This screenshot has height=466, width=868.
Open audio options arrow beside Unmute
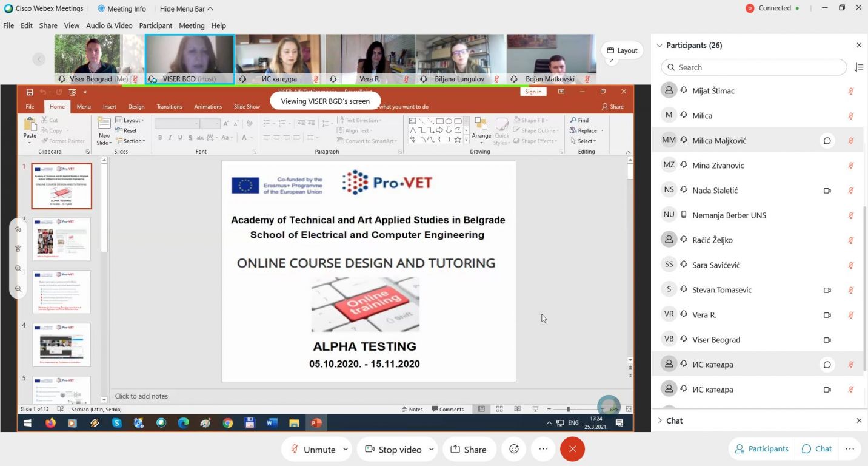tap(346, 449)
